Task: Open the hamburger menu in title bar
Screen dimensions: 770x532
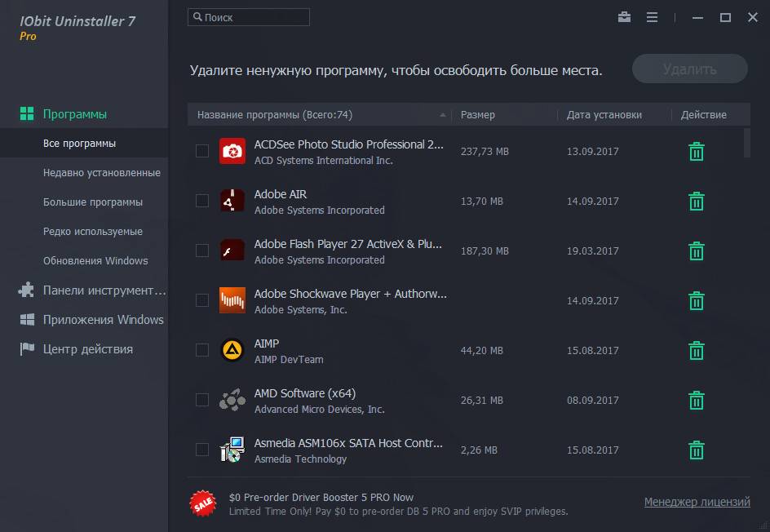Action: 652,17
